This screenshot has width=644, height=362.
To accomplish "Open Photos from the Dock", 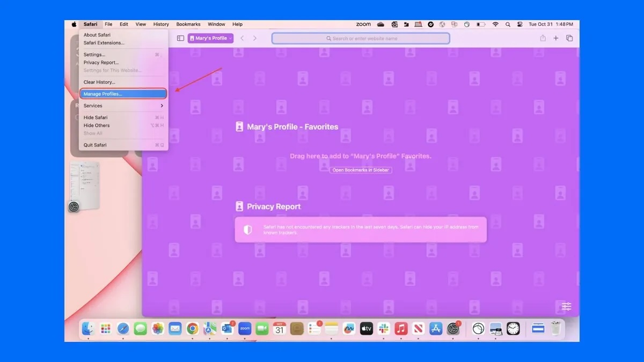I will point(158,329).
